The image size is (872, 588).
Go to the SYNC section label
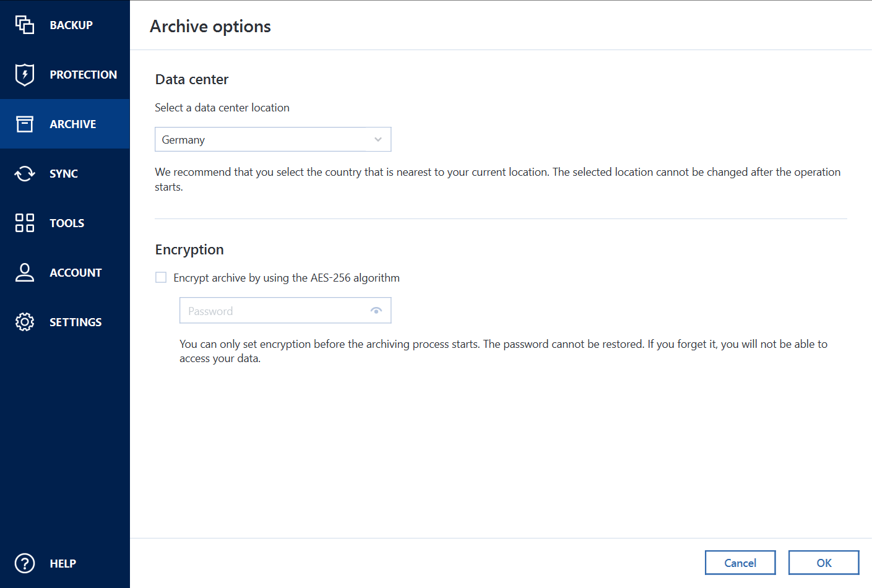click(x=64, y=173)
